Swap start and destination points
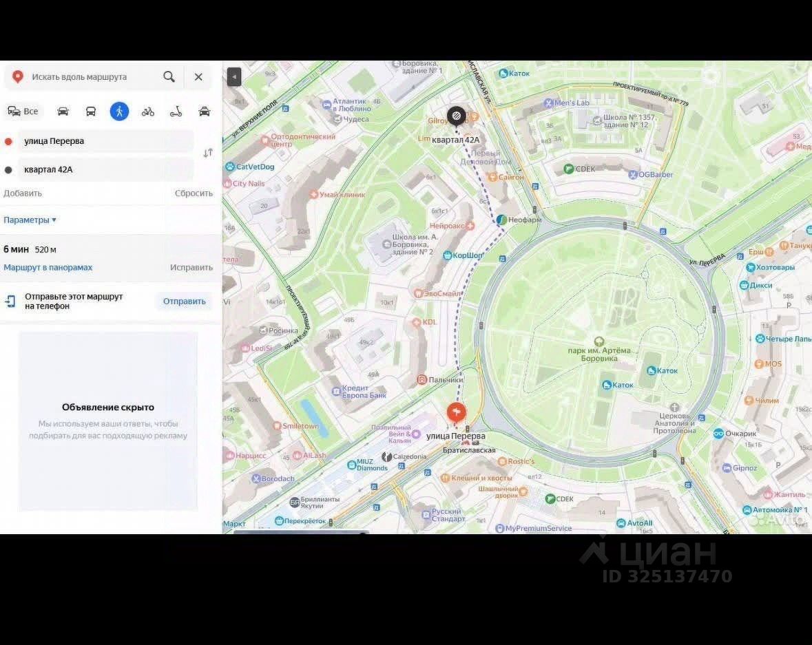The image size is (812, 645). pyautogui.click(x=208, y=153)
